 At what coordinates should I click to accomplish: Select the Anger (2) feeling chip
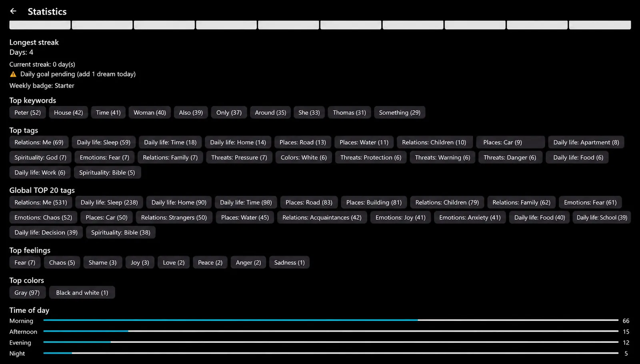(248, 263)
